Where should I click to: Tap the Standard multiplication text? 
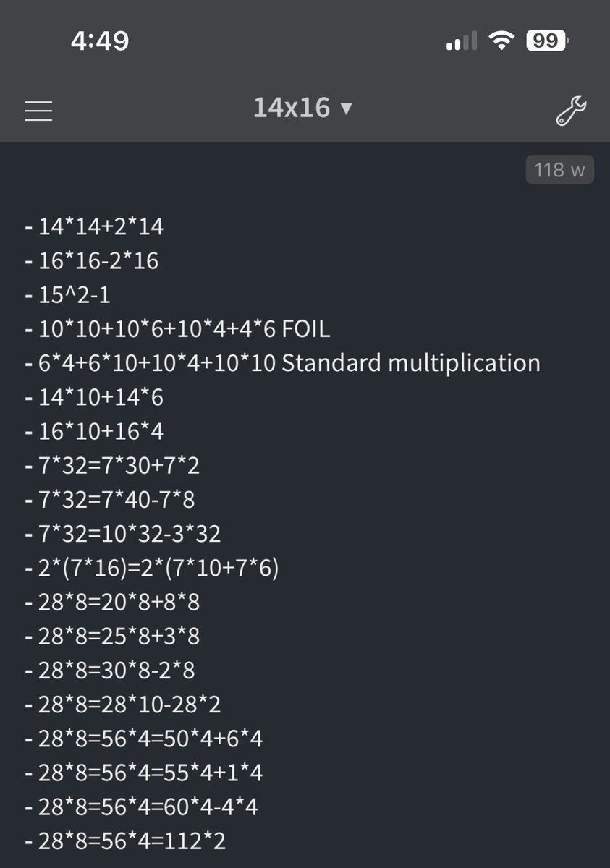click(x=410, y=363)
